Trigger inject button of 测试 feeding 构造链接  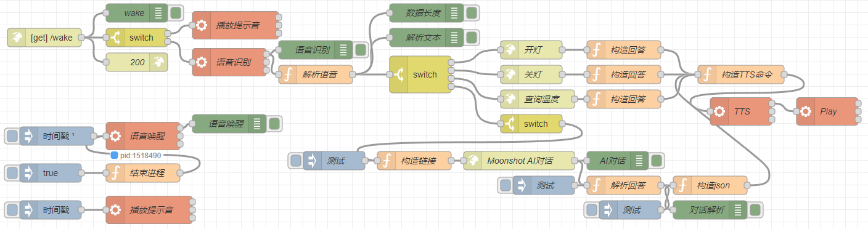coord(295,161)
